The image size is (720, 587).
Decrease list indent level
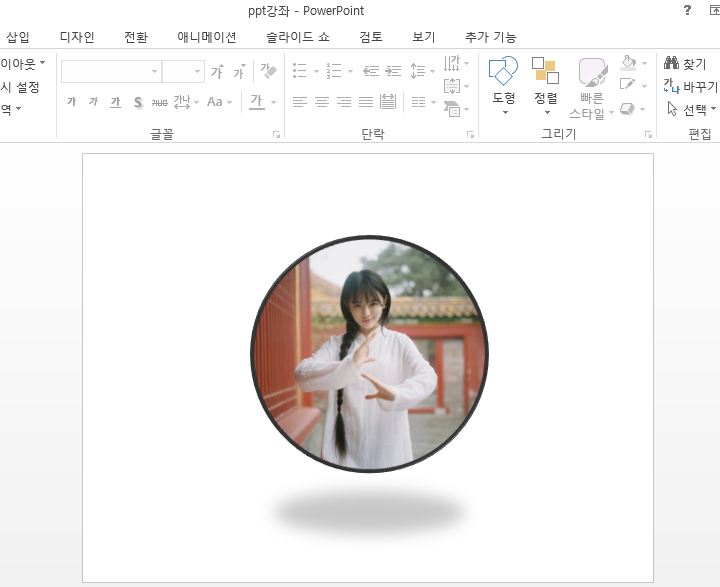pyautogui.click(x=371, y=71)
